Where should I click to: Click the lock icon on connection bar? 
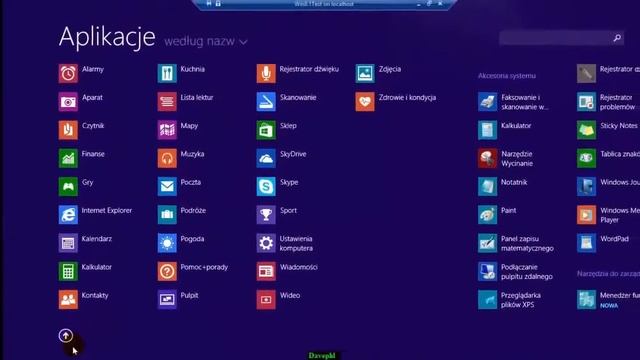pyautogui.click(x=218, y=4)
